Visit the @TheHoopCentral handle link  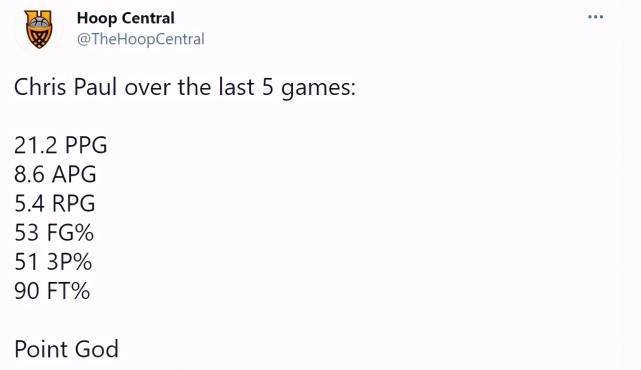click(141, 39)
